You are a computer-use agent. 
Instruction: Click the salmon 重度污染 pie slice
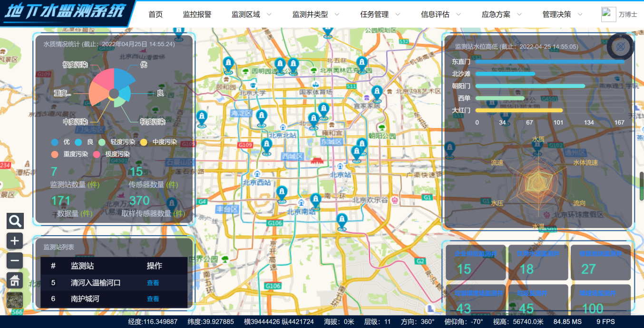(98, 94)
